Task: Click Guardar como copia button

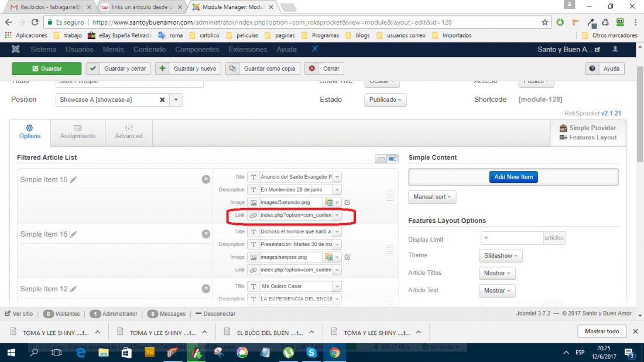Action: click(263, 69)
